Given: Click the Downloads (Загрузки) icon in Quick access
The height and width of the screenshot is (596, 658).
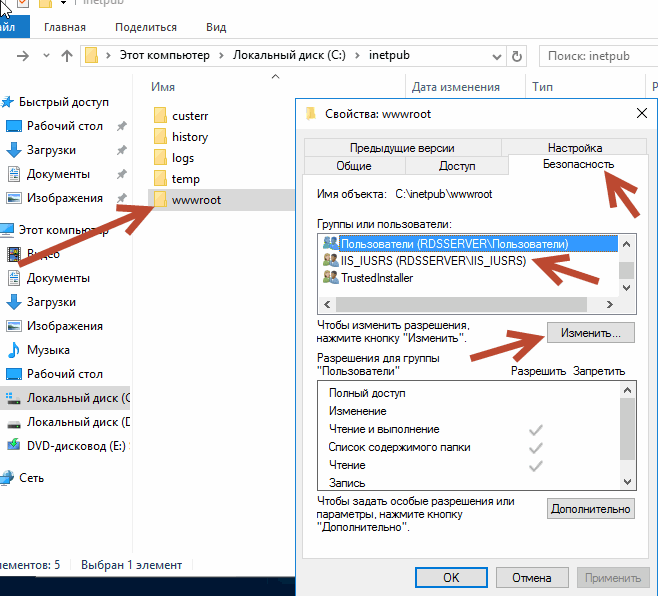Looking at the screenshot, I should pos(14,150).
